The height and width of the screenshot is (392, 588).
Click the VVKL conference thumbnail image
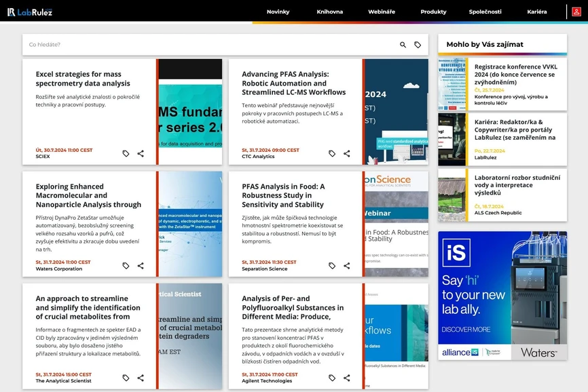tap(452, 84)
